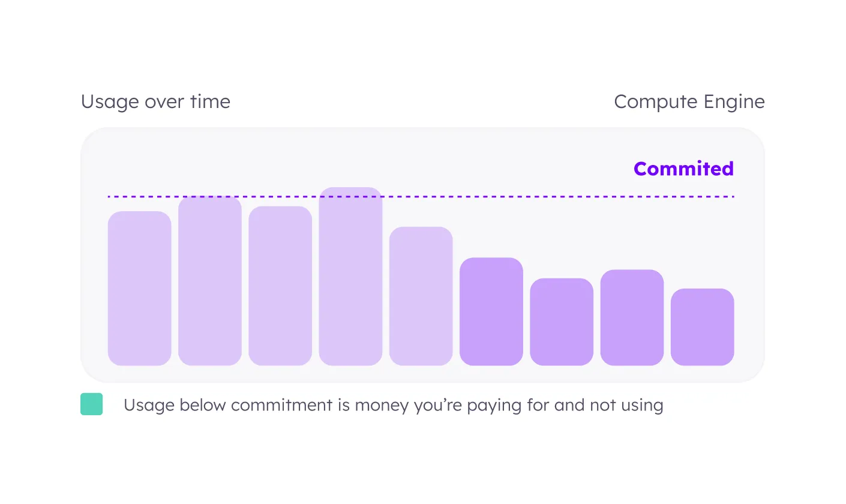Select the first light purple usage bar
The image size is (846, 504).
click(139, 289)
